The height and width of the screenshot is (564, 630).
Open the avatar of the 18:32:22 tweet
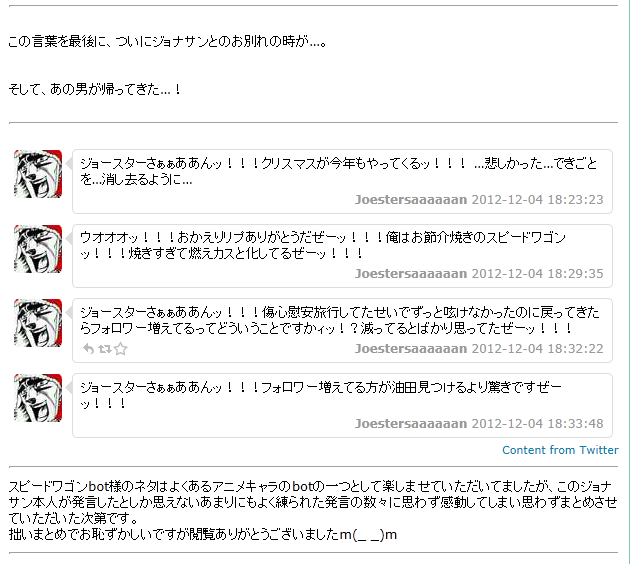[x=38, y=323]
